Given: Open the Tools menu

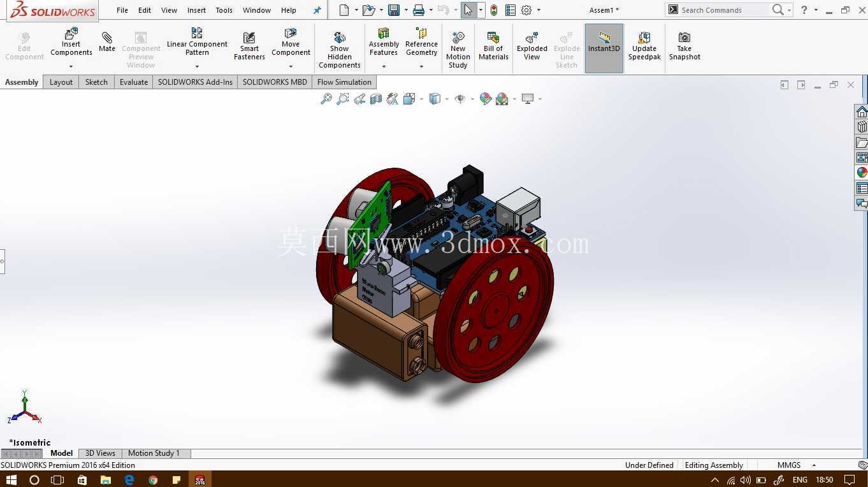Looking at the screenshot, I should coord(224,10).
